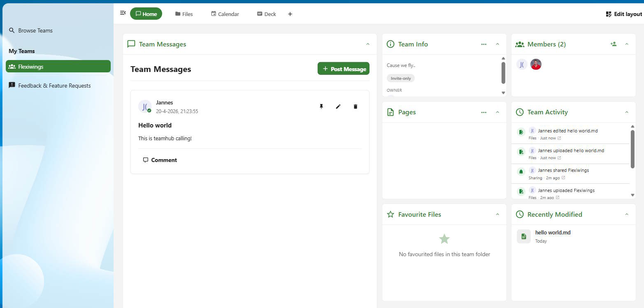
Task: Open the add member icon in Members panel
Action: coord(614,44)
